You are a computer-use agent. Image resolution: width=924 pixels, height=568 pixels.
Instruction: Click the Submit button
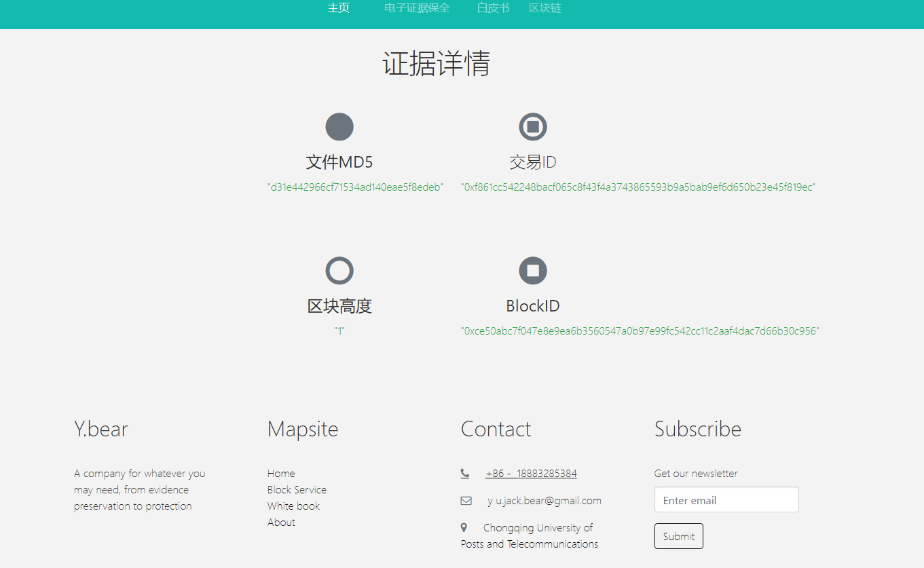pos(678,535)
